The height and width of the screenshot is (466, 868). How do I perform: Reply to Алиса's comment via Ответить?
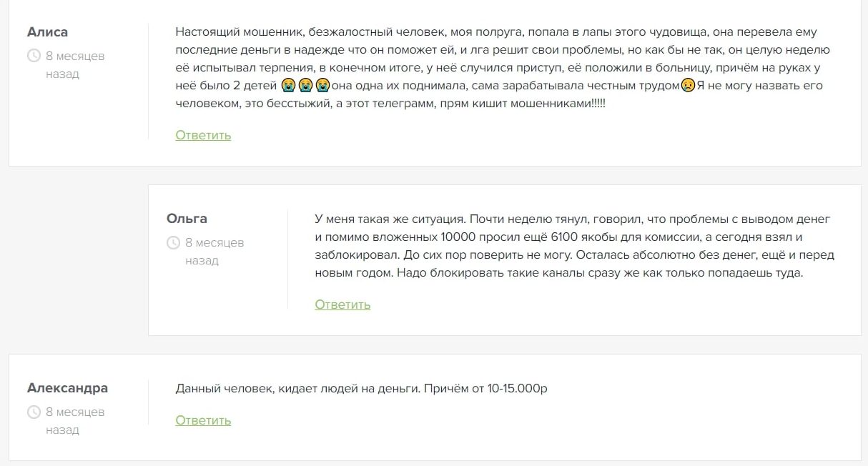coord(203,135)
